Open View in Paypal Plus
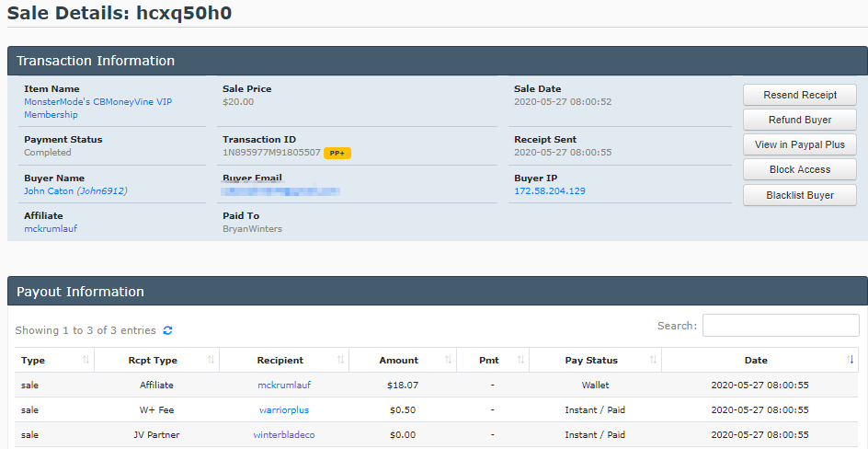 (x=800, y=144)
